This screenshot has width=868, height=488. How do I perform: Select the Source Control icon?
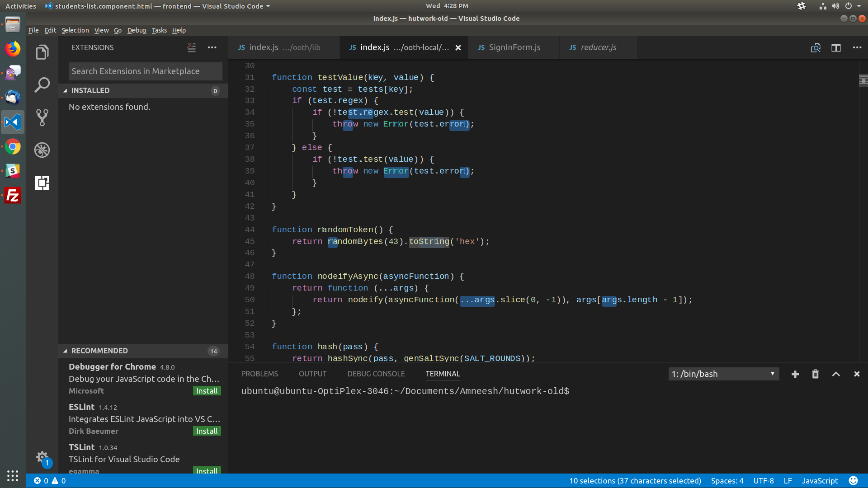point(42,117)
